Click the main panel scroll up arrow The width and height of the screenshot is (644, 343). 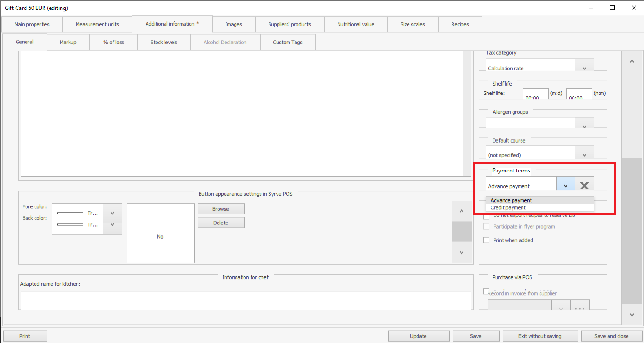(x=632, y=61)
